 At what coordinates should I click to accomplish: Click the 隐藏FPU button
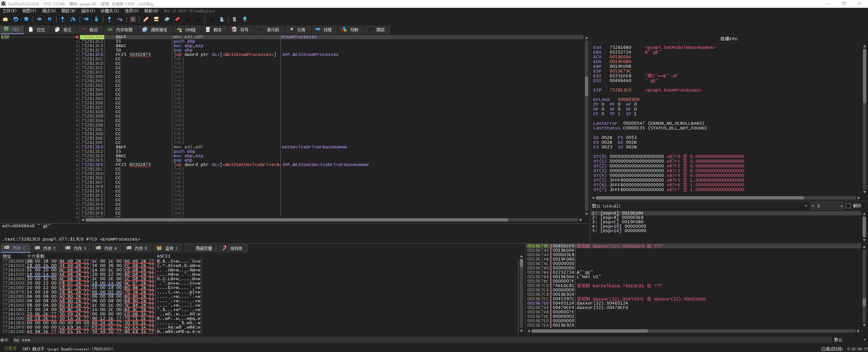click(729, 39)
